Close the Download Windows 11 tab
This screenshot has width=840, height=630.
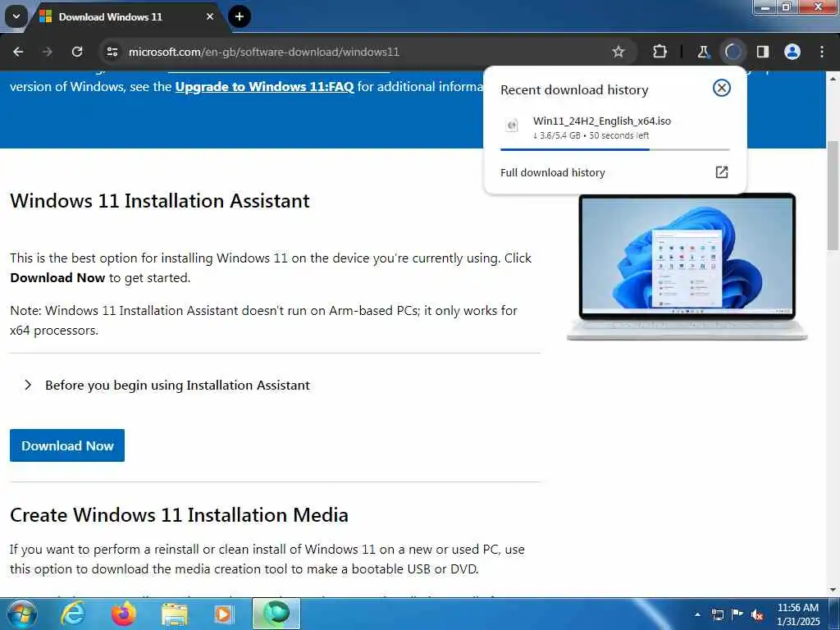coord(210,16)
